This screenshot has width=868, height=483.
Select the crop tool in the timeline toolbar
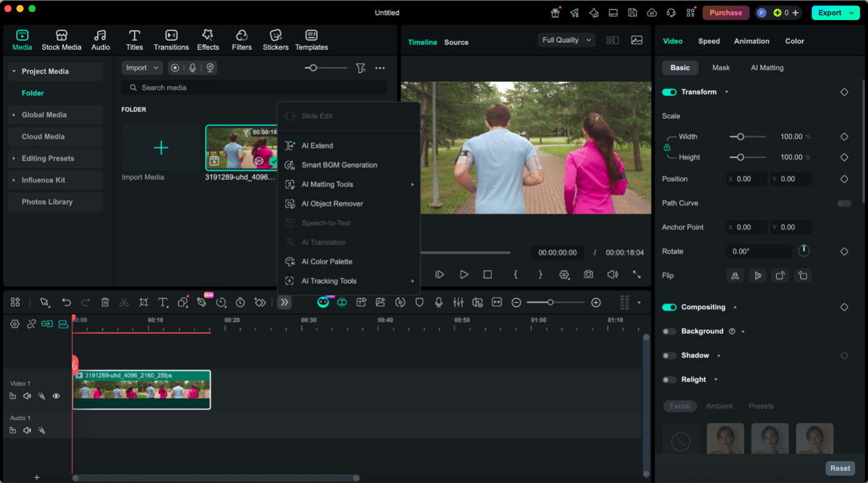pyautogui.click(x=144, y=302)
